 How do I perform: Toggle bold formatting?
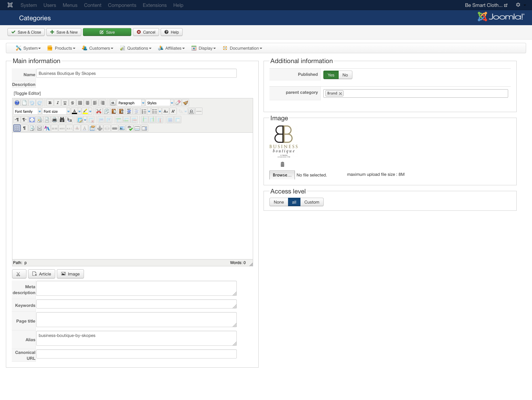[50, 103]
